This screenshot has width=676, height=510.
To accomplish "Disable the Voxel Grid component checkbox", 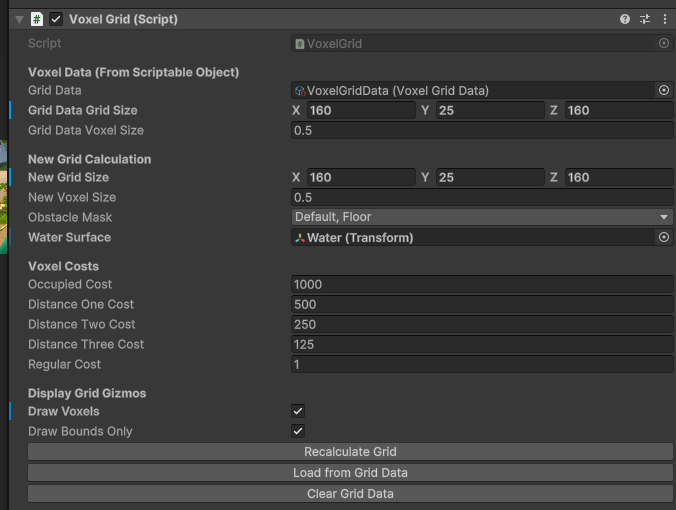I will [56, 19].
